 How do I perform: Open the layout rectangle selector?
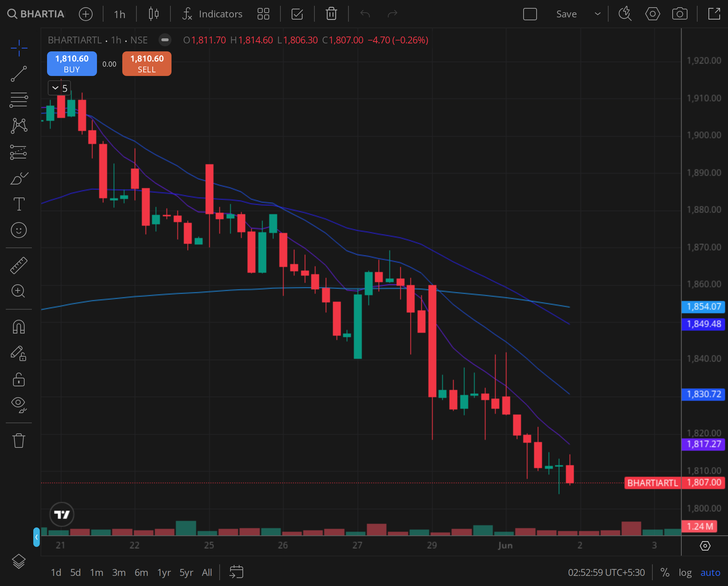point(530,14)
